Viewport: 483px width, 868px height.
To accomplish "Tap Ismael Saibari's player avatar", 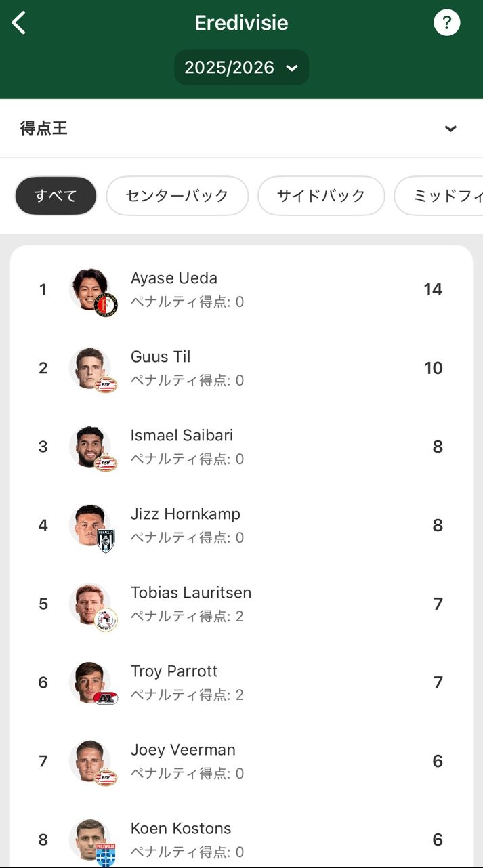I will (x=91, y=447).
